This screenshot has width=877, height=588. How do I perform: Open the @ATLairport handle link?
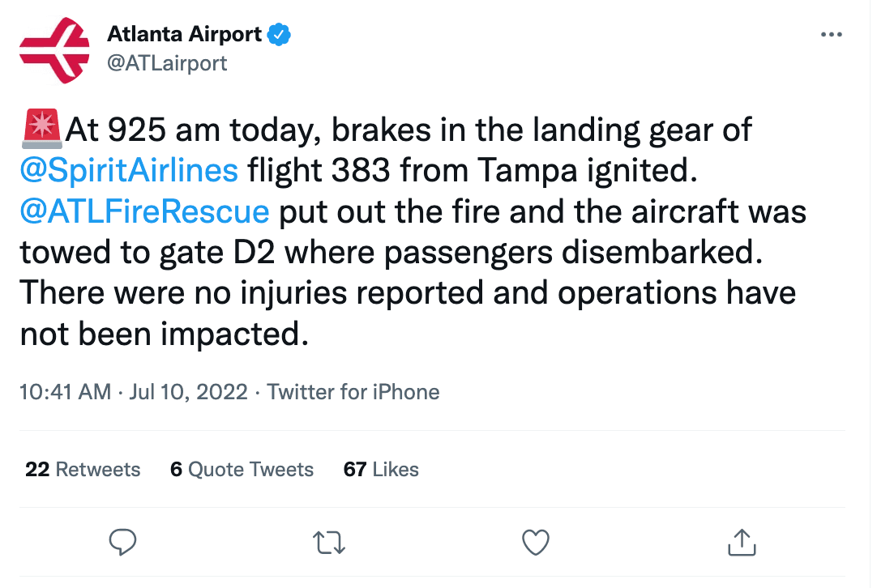click(167, 62)
